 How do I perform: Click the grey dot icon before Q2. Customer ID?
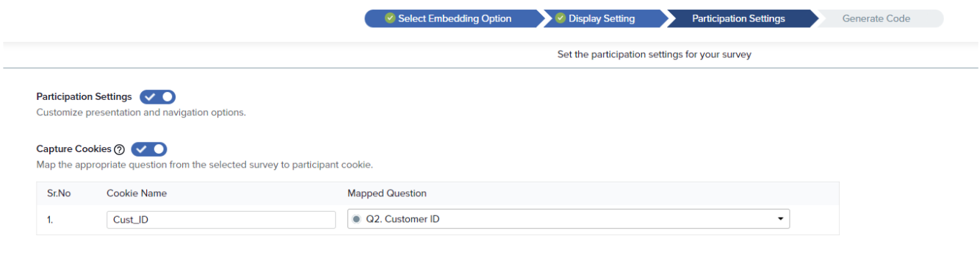tap(357, 219)
